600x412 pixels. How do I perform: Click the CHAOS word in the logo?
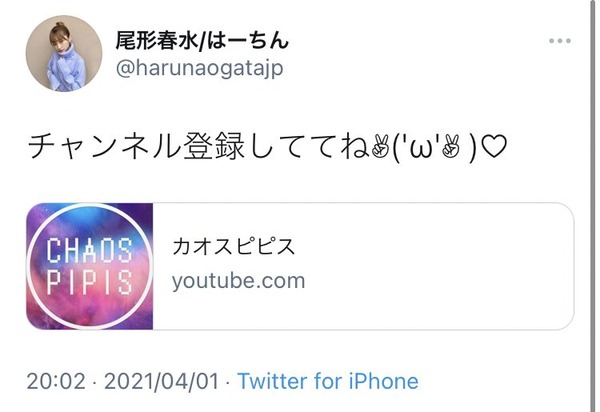90,250
